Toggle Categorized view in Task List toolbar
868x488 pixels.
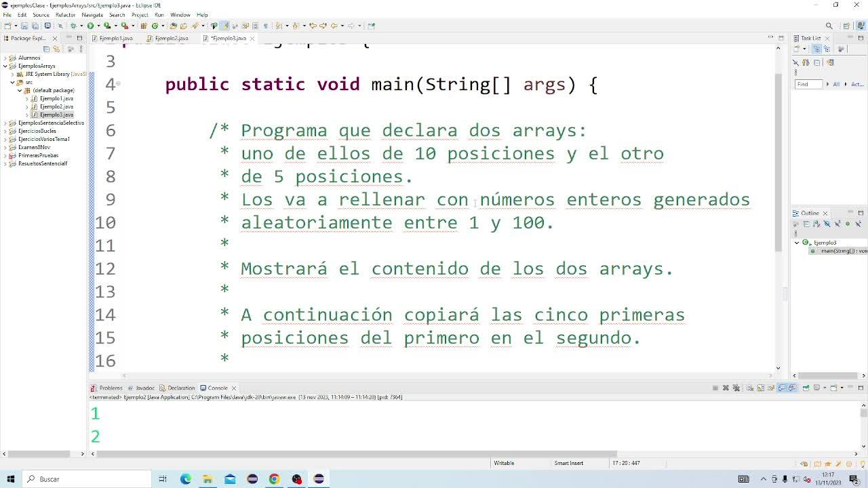(x=816, y=49)
